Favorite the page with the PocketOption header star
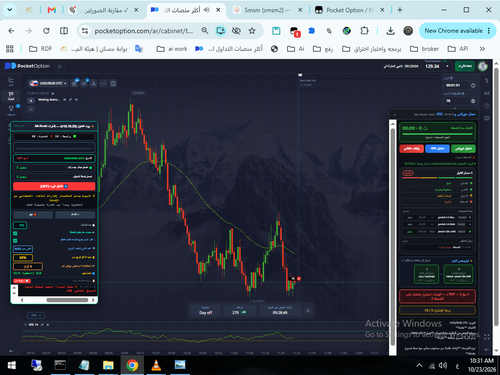 (x=60, y=66)
